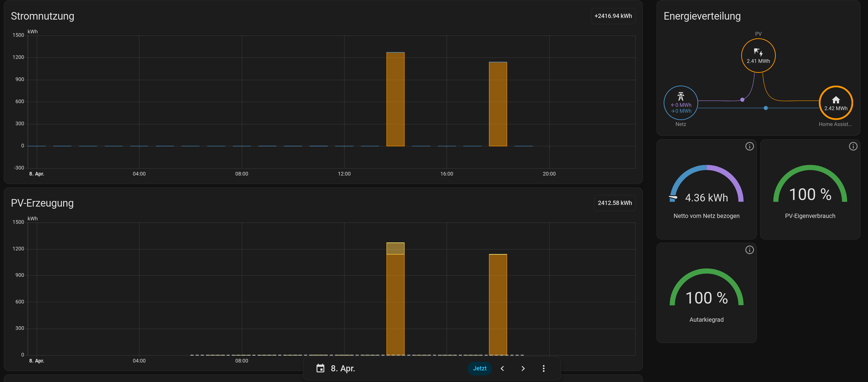The width and height of the screenshot is (868, 382).
Task: Open the calendar date picker icon
Action: pyautogui.click(x=320, y=368)
